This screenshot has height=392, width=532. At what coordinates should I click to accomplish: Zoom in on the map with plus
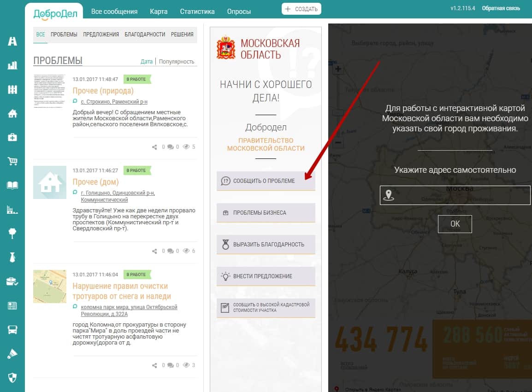point(338,69)
